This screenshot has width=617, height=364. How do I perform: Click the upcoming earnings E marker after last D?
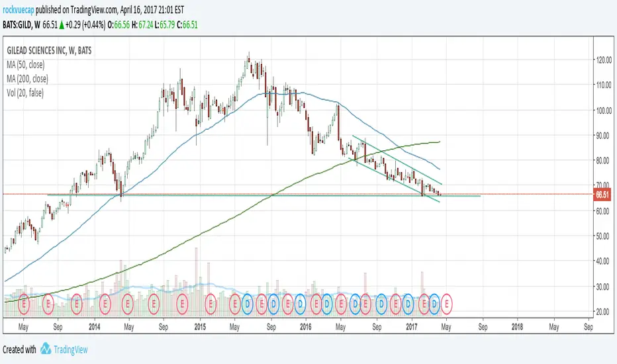(446, 304)
